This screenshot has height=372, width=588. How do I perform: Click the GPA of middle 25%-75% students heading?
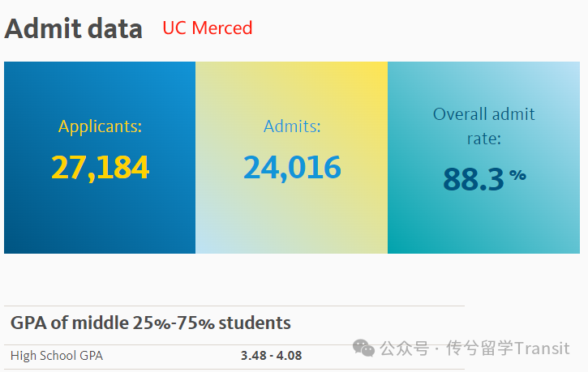150,323
